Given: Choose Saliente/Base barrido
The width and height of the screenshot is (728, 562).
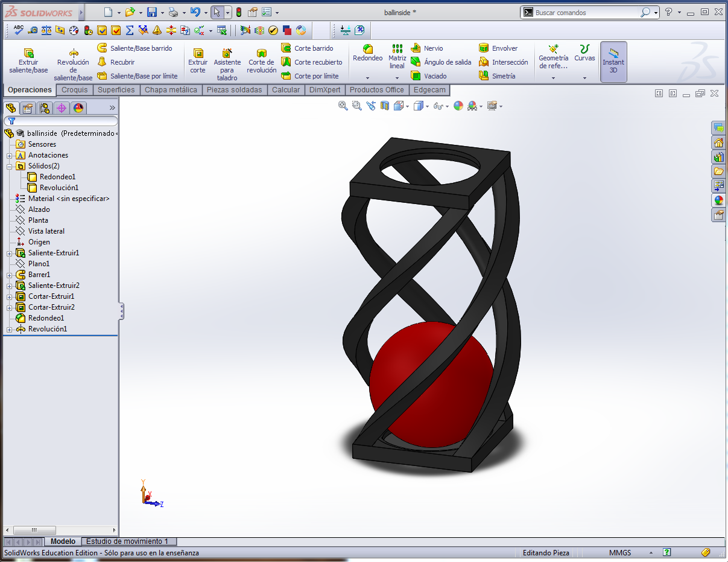Looking at the screenshot, I should pyautogui.click(x=135, y=48).
